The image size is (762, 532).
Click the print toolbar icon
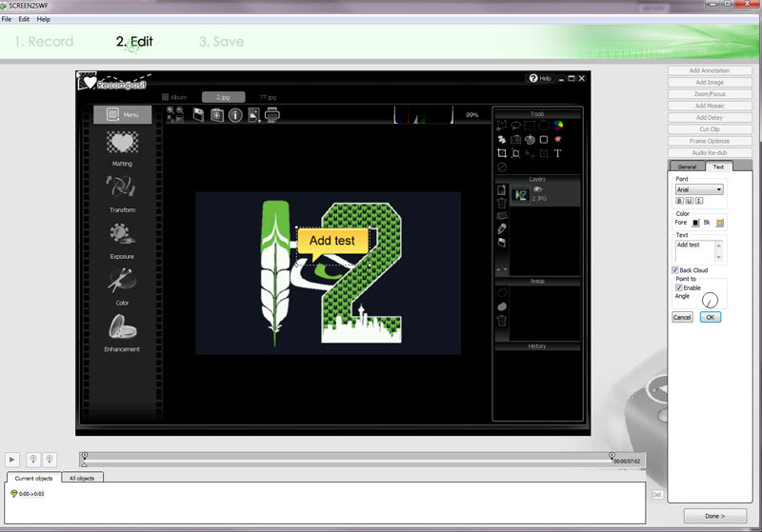pyautogui.click(x=272, y=115)
